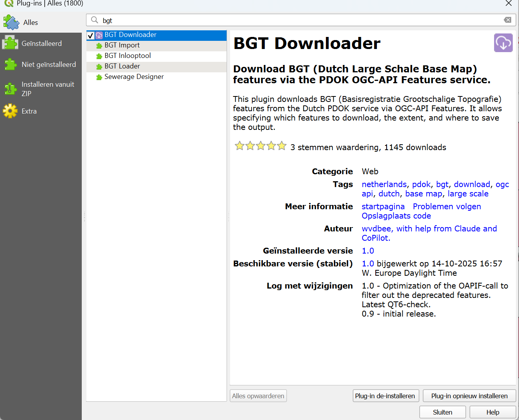Click the Extra gear icon
The width and height of the screenshot is (519, 420).
10,111
